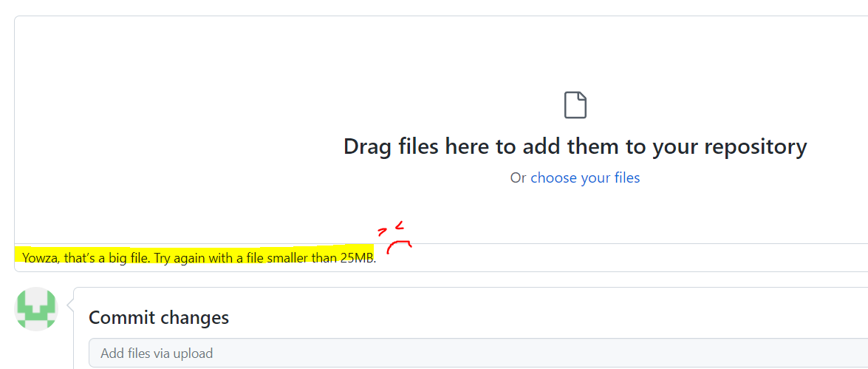This screenshot has width=868, height=369.
Task: Open the "choose your files" link
Action: 585,178
